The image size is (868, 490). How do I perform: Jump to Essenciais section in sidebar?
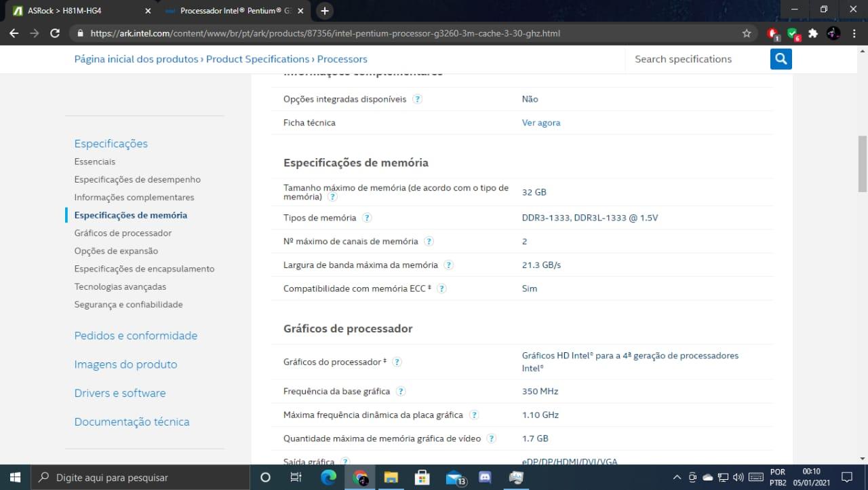coord(95,162)
